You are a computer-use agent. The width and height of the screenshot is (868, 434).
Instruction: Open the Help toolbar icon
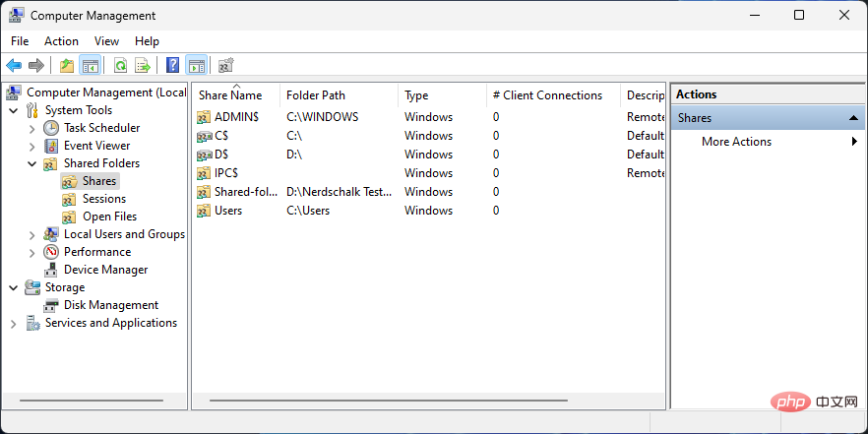(173, 66)
